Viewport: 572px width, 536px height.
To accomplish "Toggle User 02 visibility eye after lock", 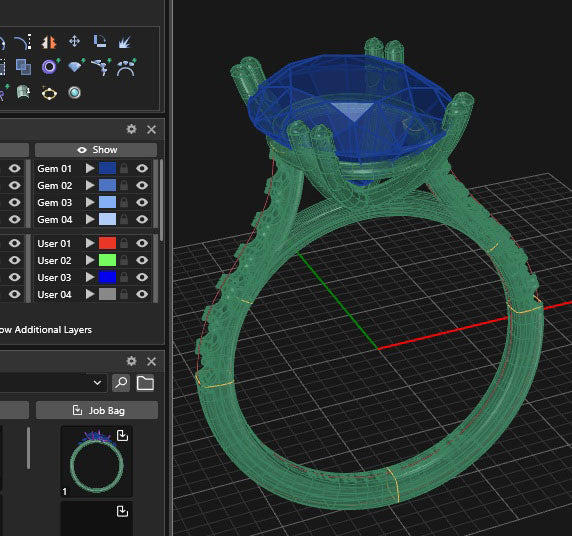I will click(142, 260).
